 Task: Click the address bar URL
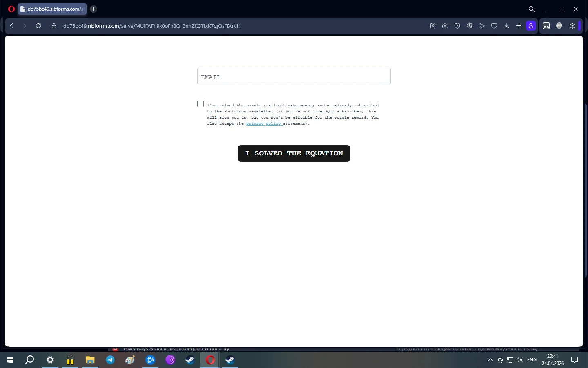coord(151,26)
